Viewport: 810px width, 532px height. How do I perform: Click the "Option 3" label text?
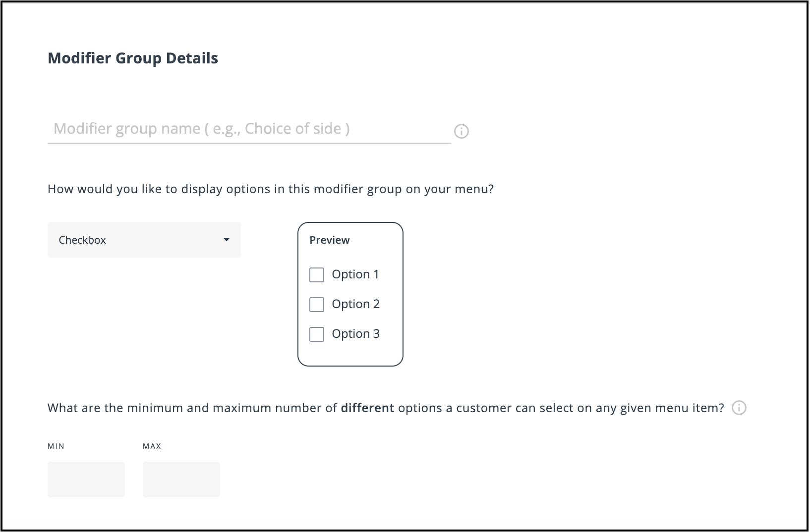click(x=355, y=334)
